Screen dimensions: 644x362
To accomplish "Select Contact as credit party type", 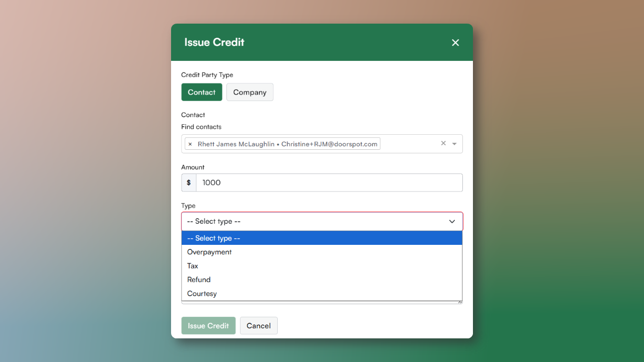I will coord(202,92).
